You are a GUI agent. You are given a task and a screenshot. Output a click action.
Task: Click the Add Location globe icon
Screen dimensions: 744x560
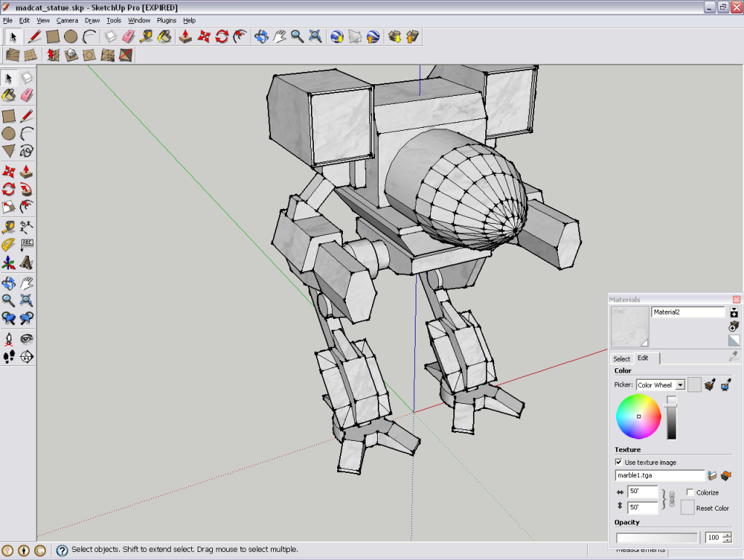pos(337,36)
